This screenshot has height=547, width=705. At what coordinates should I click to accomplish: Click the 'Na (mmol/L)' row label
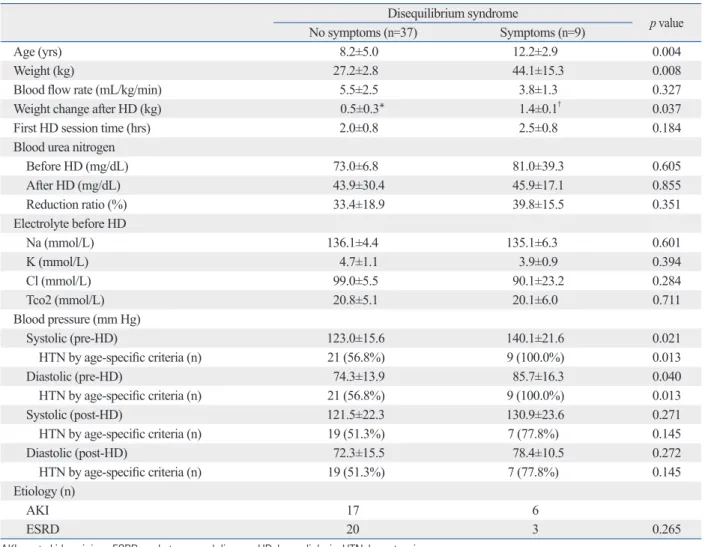60,243
